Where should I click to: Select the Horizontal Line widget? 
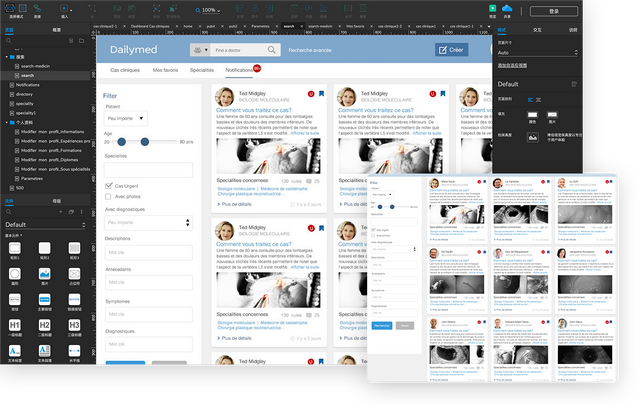point(74,351)
